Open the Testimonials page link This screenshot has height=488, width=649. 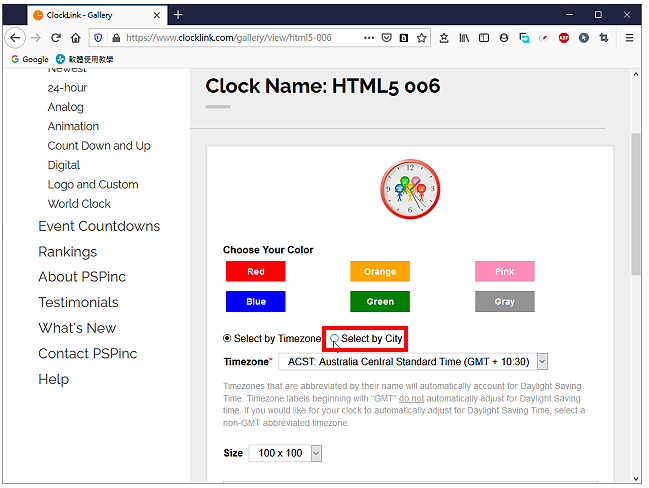pyautogui.click(x=78, y=302)
